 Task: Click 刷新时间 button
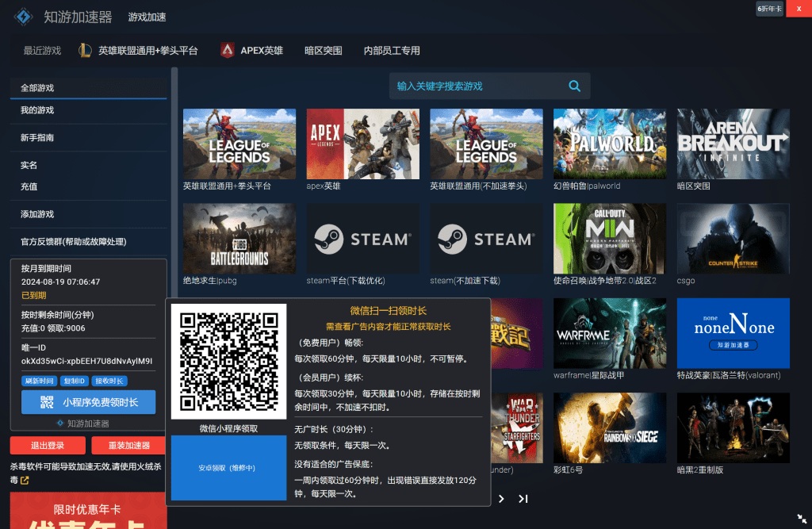tap(40, 381)
